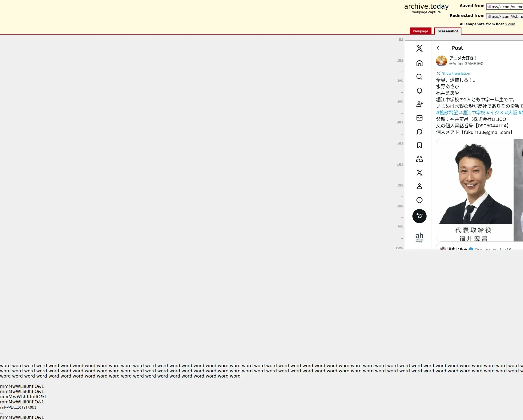This screenshot has height=420, width=523.
Task: Jump to the 50% scroll marker
Action: pos(400,143)
